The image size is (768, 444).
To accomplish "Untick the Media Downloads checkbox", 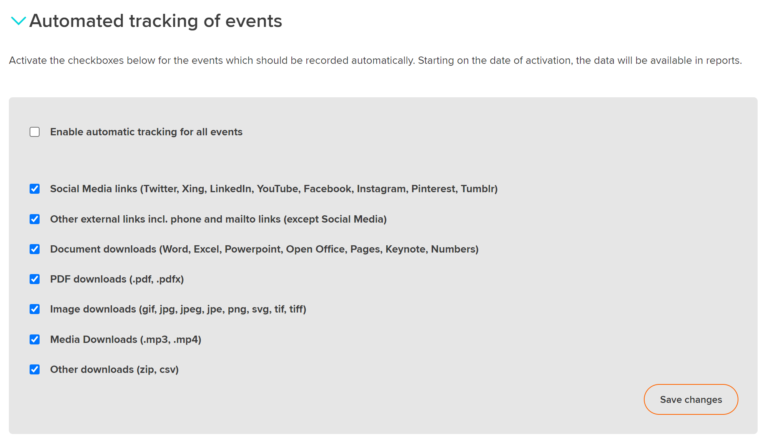I will coord(34,339).
